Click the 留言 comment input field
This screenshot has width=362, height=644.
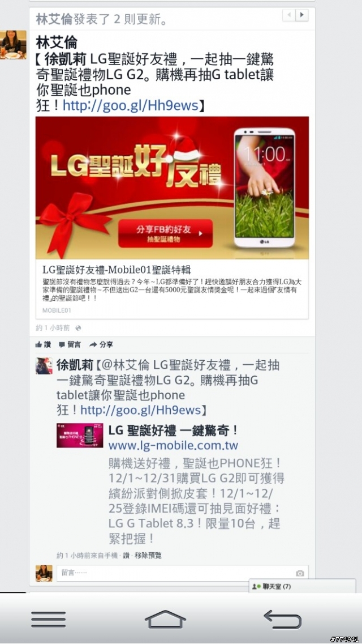coord(183,573)
